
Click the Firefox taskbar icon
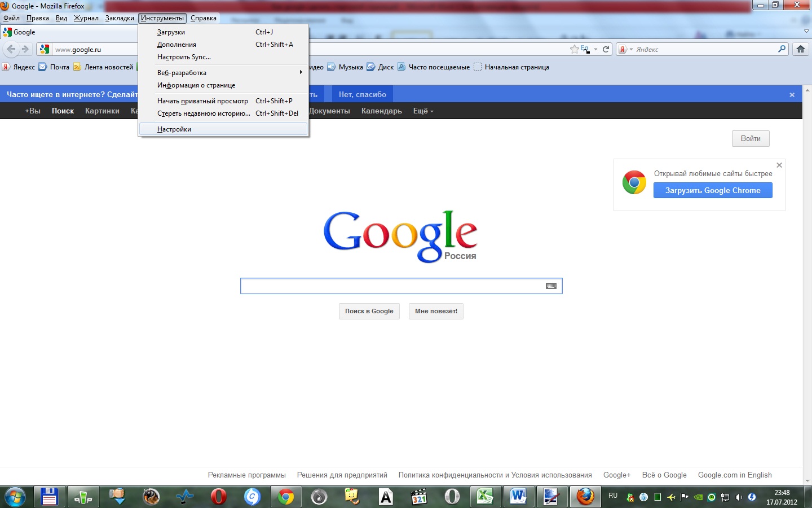(x=585, y=497)
